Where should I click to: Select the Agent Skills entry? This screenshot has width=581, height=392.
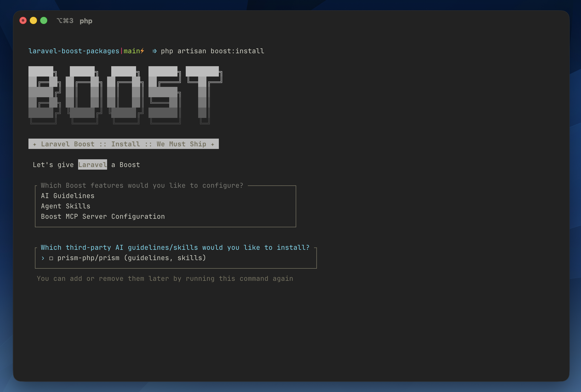pos(65,206)
